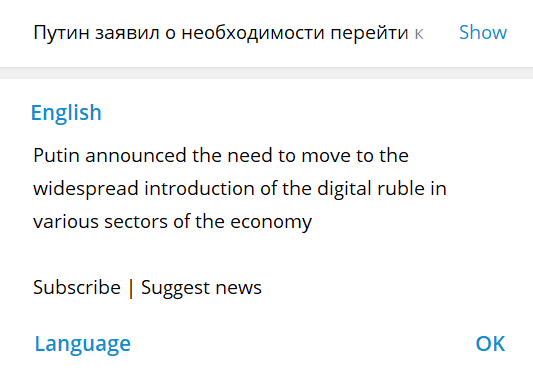This screenshot has width=533, height=377.
Task: Click the line various sectors of the economy
Action: (x=172, y=222)
